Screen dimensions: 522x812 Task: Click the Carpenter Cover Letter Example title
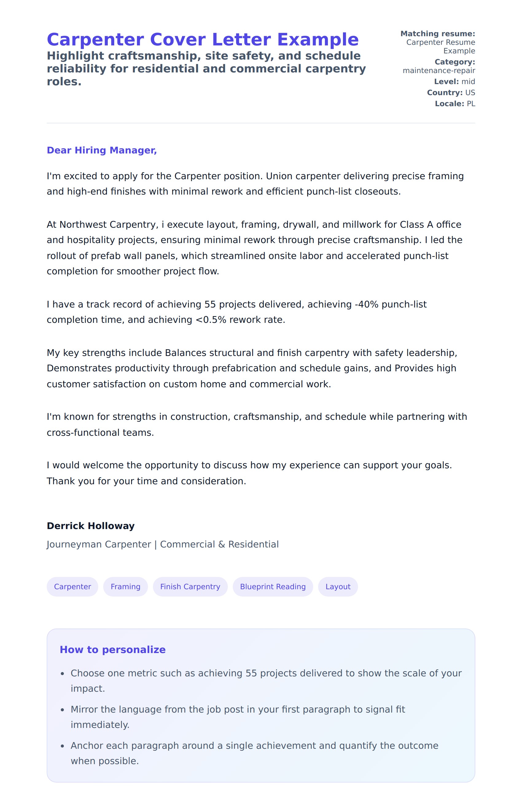tap(202, 40)
